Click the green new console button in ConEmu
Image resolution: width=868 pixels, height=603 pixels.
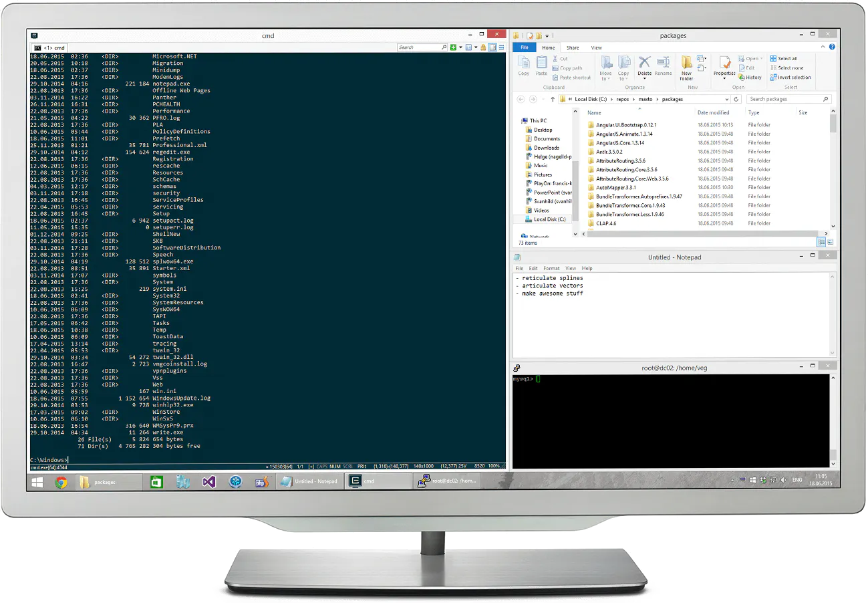pos(453,47)
